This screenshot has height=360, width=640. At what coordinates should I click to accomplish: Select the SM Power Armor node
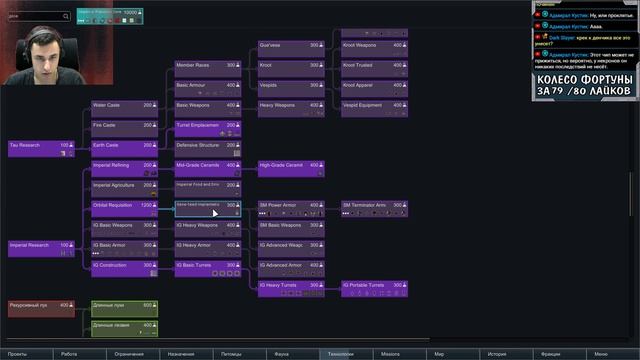click(x=291, y=209)
